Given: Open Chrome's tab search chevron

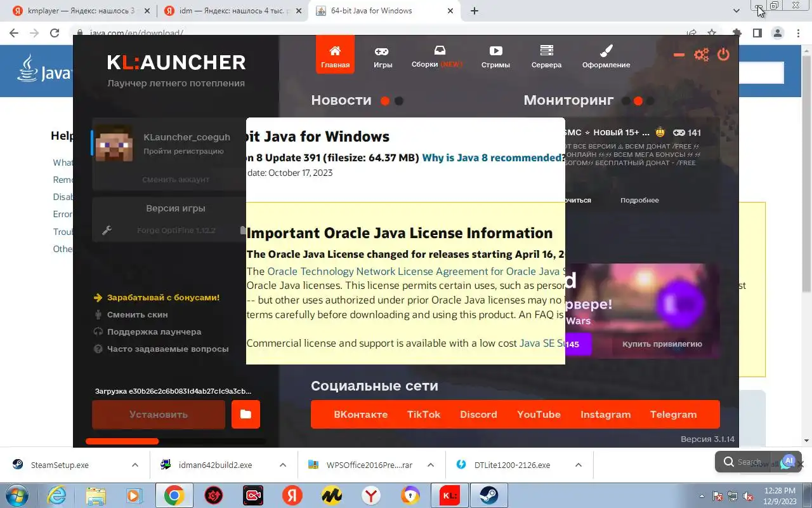Looking at the screenshot, I should [737, 11].
